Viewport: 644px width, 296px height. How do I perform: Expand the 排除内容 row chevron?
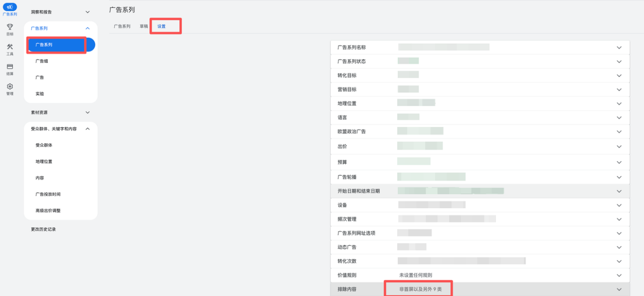[619, 289]
